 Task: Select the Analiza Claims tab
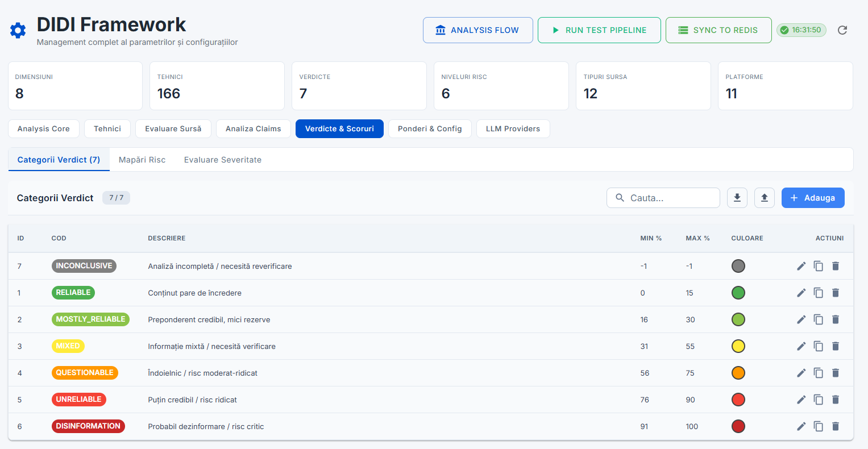[254, 128]
